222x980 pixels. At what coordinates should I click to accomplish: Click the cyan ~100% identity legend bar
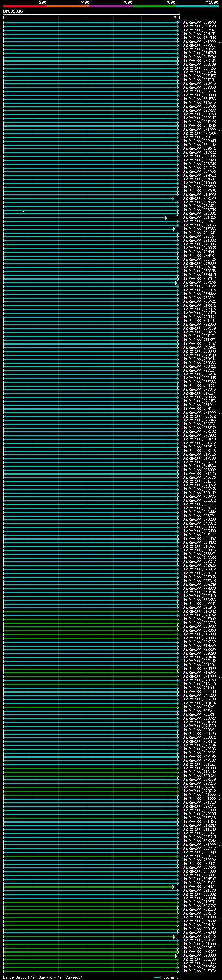click(x=197, y=6)
